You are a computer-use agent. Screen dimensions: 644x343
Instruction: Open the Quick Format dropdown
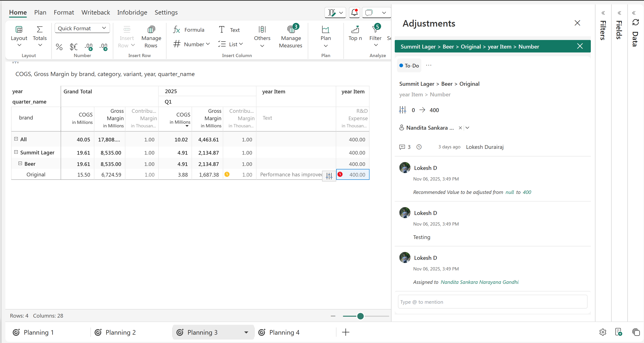82,28
